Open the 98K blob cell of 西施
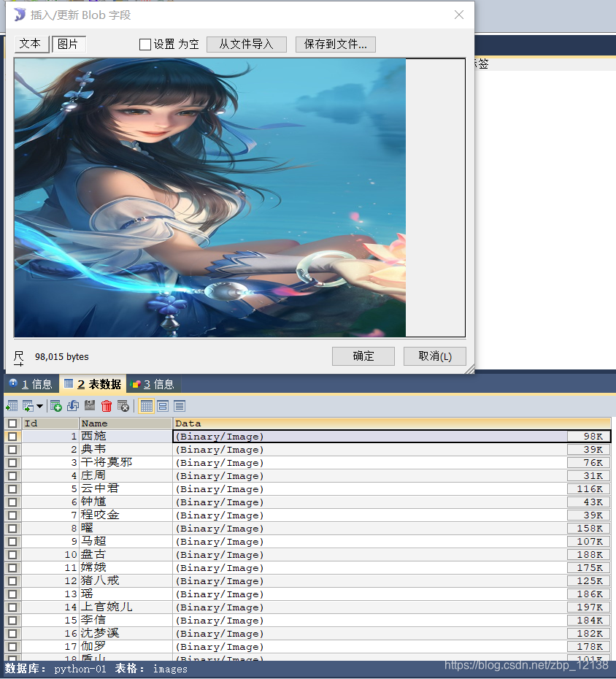 pyautogui.click(x=589, y=437)
